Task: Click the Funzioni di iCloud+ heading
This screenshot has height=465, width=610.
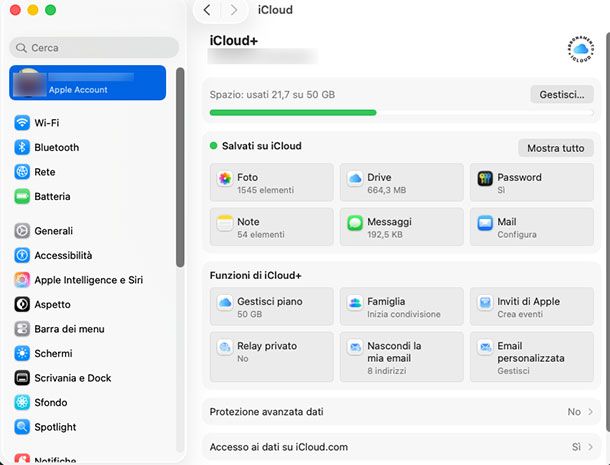Action: point(256,275)
